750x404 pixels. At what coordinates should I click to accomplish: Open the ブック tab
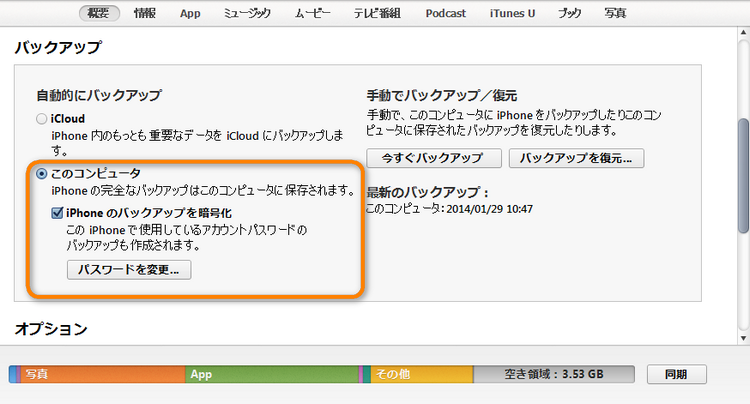pyautogui.click(x=569, y=13)
